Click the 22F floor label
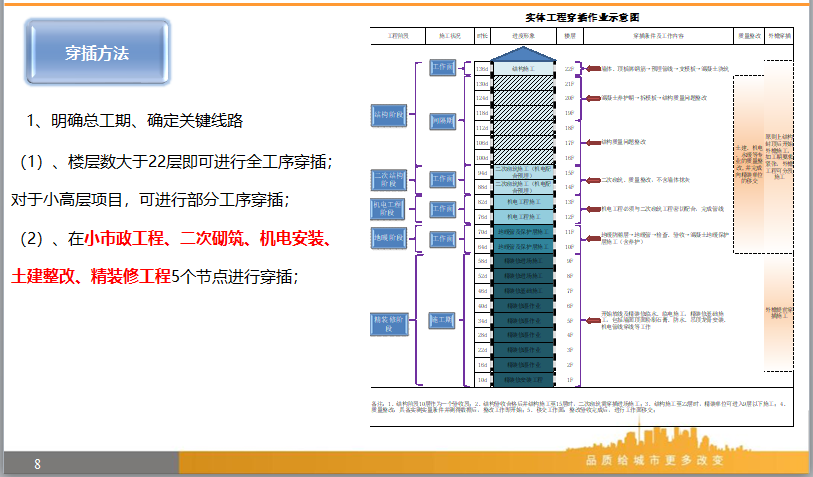The height and width of the screenshot is (477, 813). pos(569,68)
